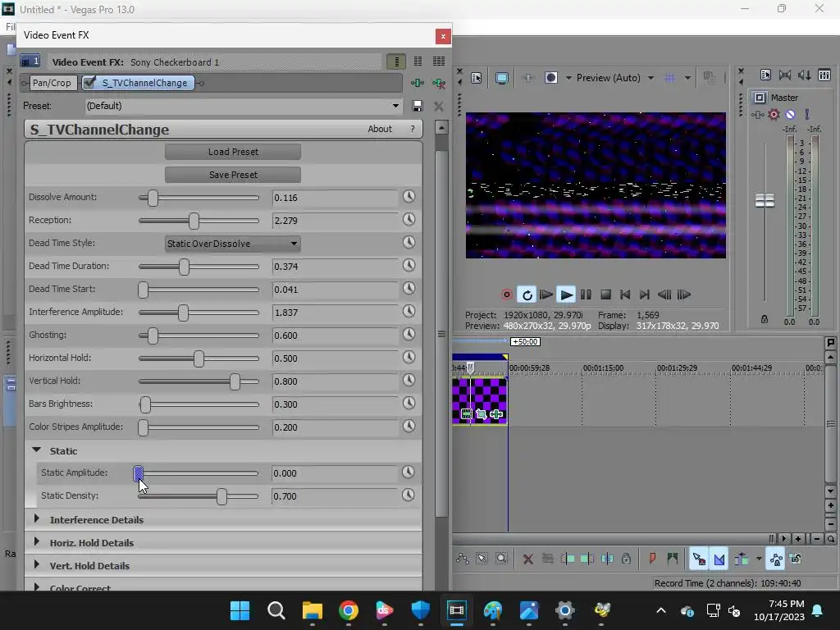This screenshot has width=840, height=630.
Task: Collapse the Static parameter group
Action: [36, 450]
